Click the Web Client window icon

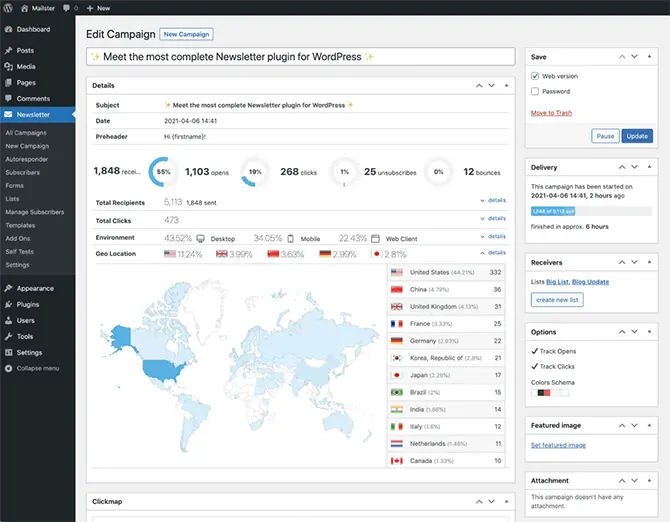tap(375, 238)
